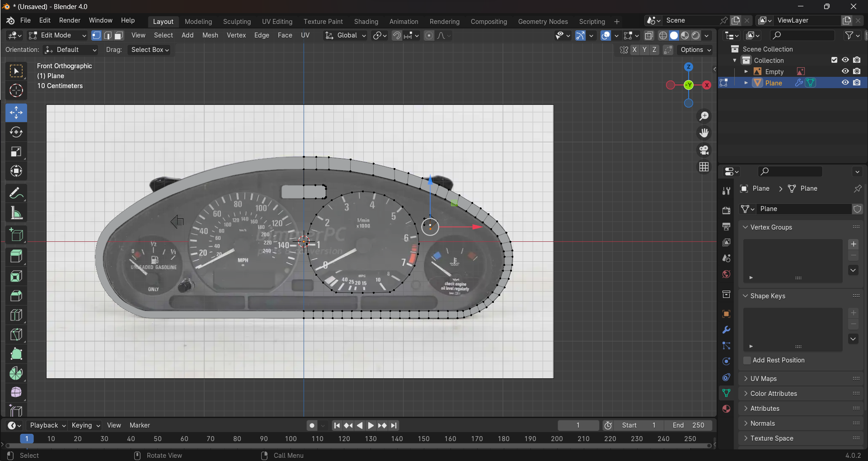This screenshot has width=868, height=461.
Task: Click the End frame field
Action: tap(688, 425)
